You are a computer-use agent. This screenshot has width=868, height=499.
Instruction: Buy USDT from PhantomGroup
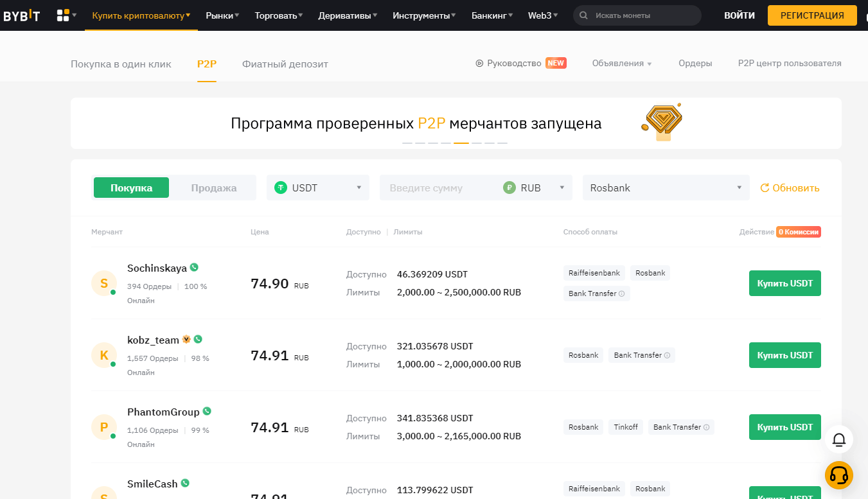click(785, 427)
